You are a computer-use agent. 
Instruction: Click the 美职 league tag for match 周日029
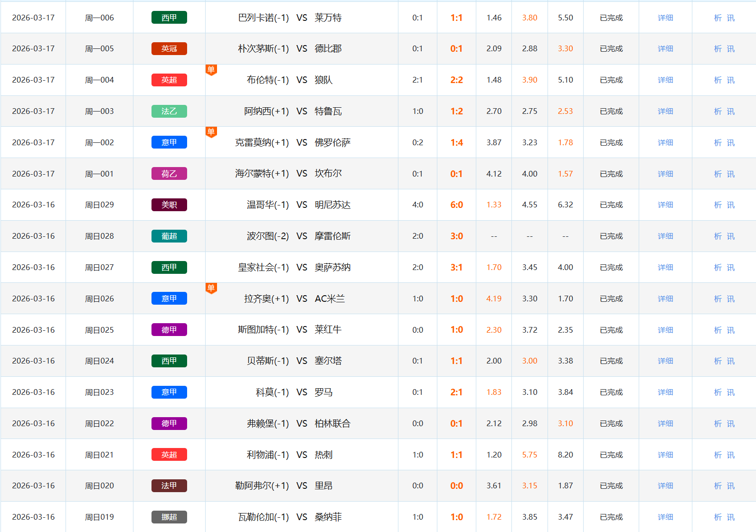(x=169, y=205)
